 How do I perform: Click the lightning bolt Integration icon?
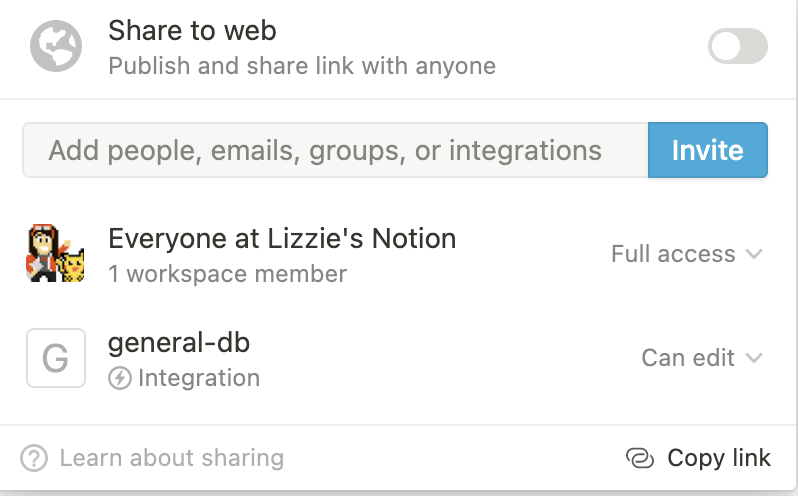120,378
